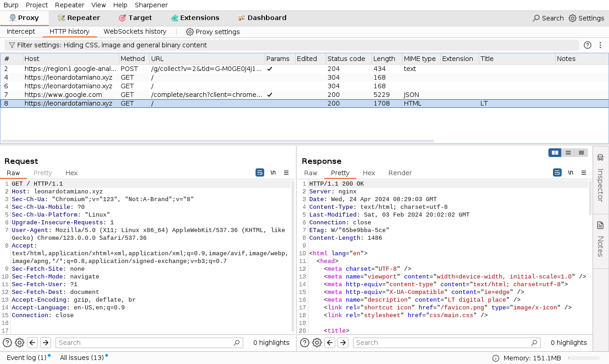Viewport: 609px width, 364px height.
Task: Switch Response view to Render
Action: tap(400, 173)
